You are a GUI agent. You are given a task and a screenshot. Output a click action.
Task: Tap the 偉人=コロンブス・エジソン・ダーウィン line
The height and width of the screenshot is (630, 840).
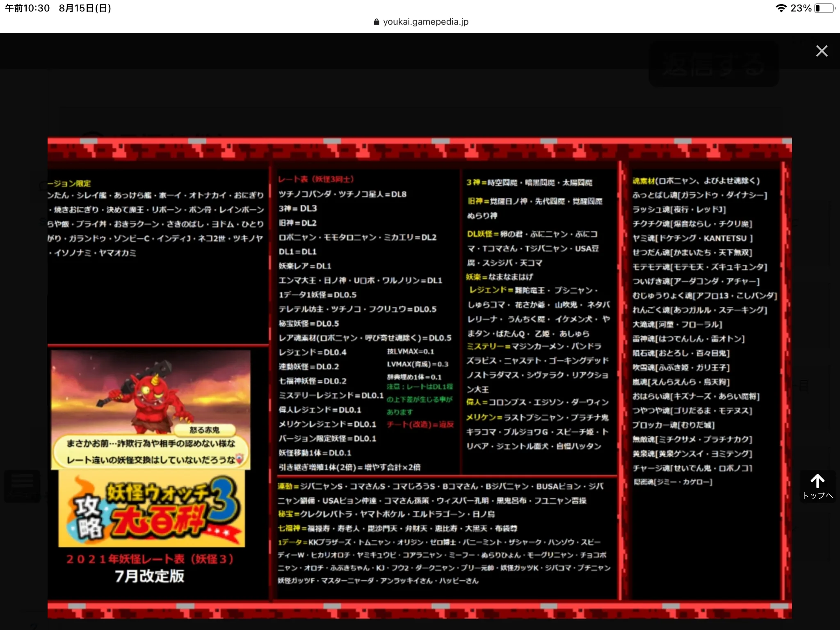pyautogui.click(x=537, y=402)
